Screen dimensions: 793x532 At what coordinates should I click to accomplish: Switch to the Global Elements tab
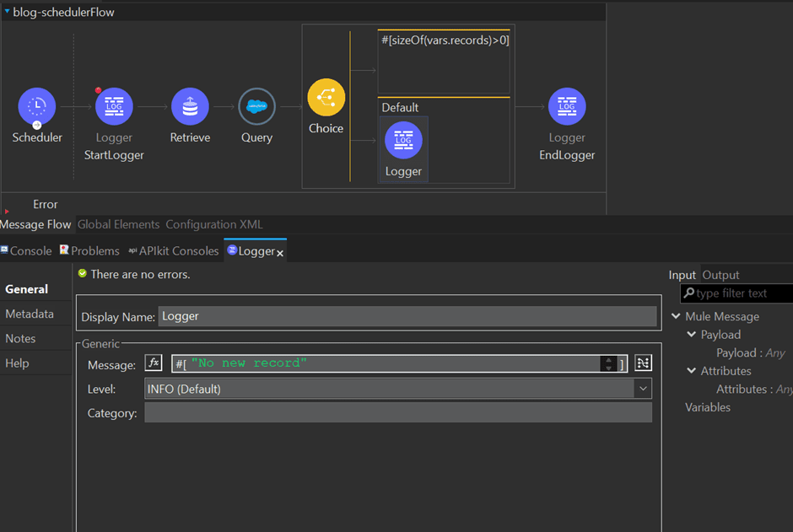click(117, 224)
